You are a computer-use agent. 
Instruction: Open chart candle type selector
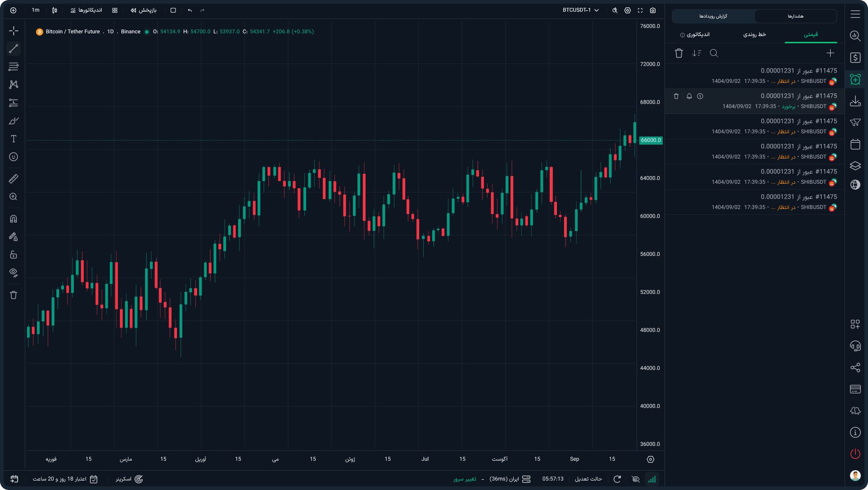click(x=54, y=10)
